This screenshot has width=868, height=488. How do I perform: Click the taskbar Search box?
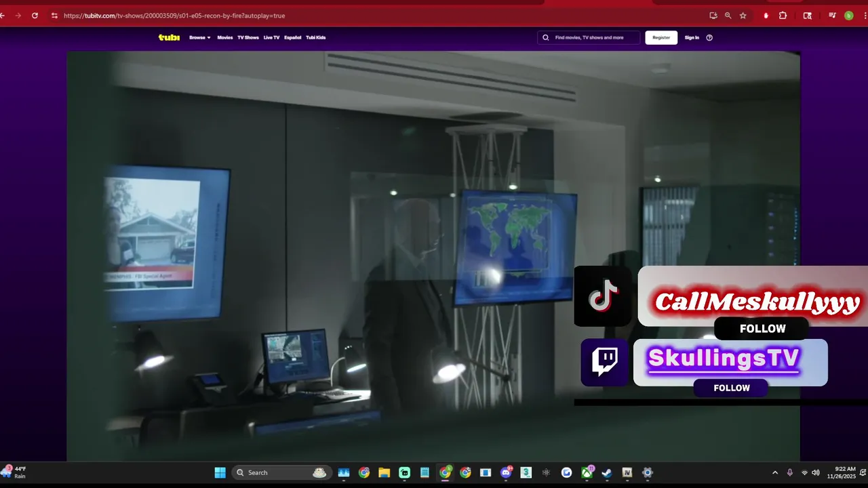(281, 472)
